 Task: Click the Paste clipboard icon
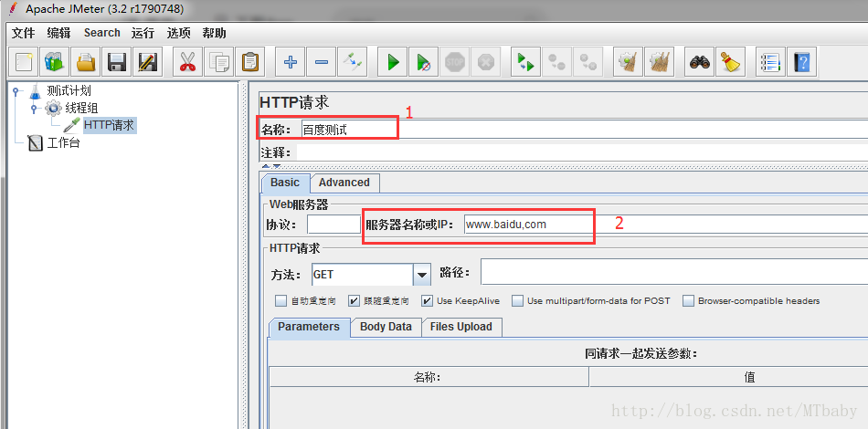pyautogui.click(x=249, y=61)
